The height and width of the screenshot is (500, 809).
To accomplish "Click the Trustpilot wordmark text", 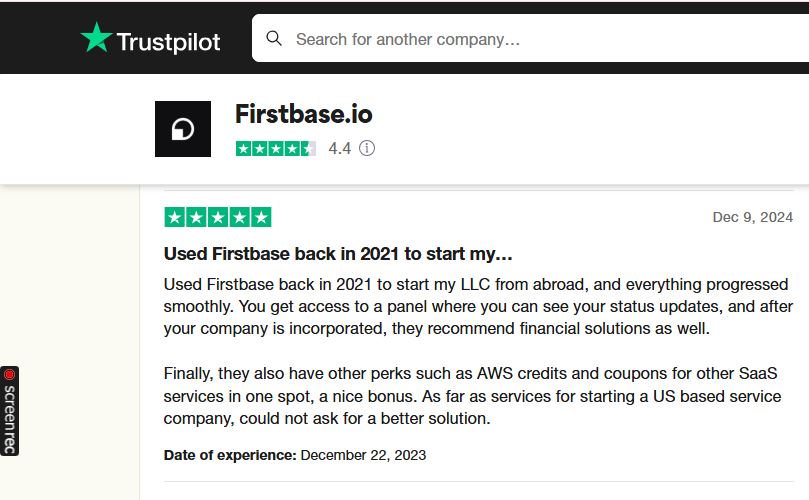I will (169, 42).
